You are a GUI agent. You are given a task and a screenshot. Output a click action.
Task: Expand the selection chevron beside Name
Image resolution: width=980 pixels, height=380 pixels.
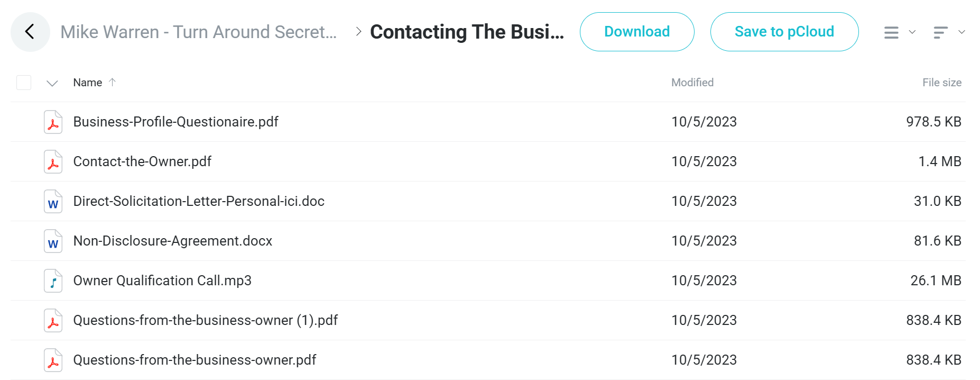[x=52, y=83]
